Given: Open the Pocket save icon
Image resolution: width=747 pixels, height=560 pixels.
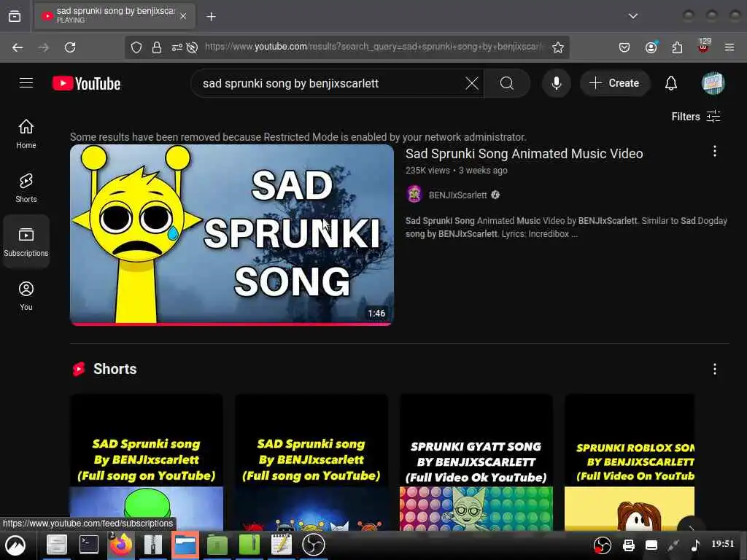Looking at the screenshot, I should (624, 47).
